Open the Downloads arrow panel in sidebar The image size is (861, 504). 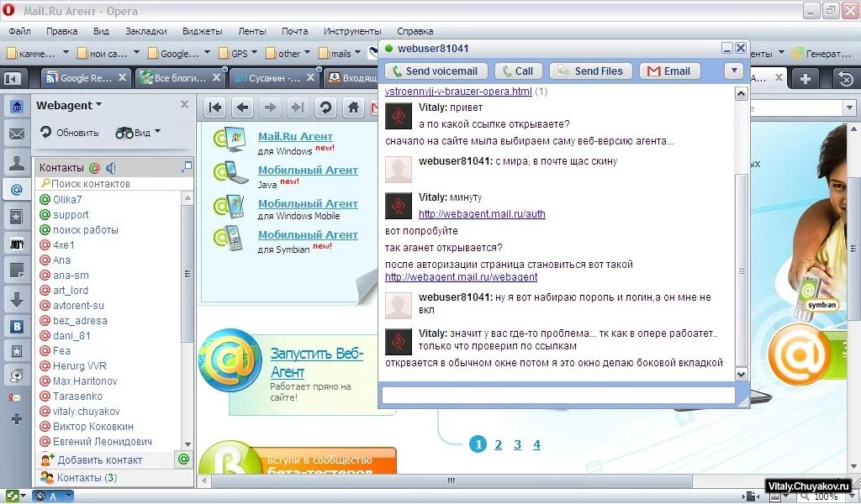click(x=17, y=299)
